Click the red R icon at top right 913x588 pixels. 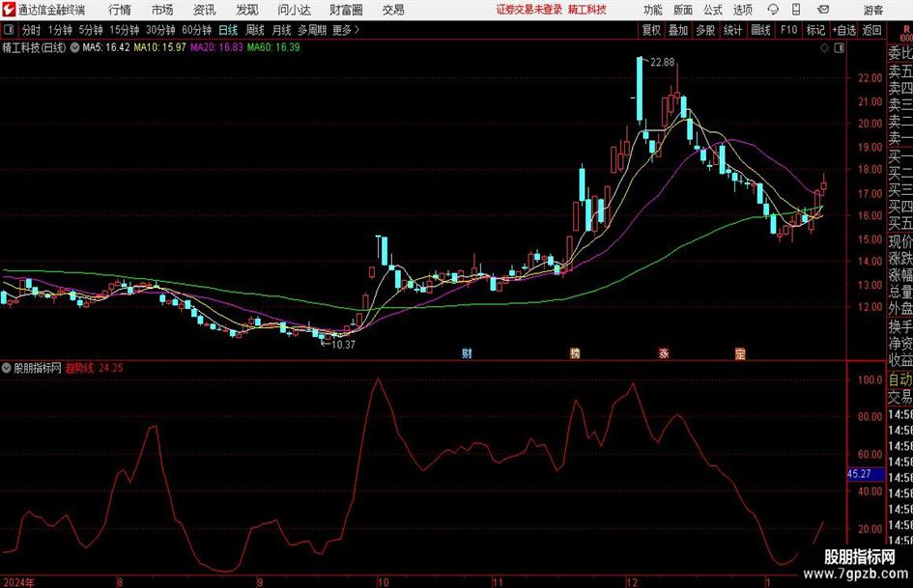[x=906, y=32]
